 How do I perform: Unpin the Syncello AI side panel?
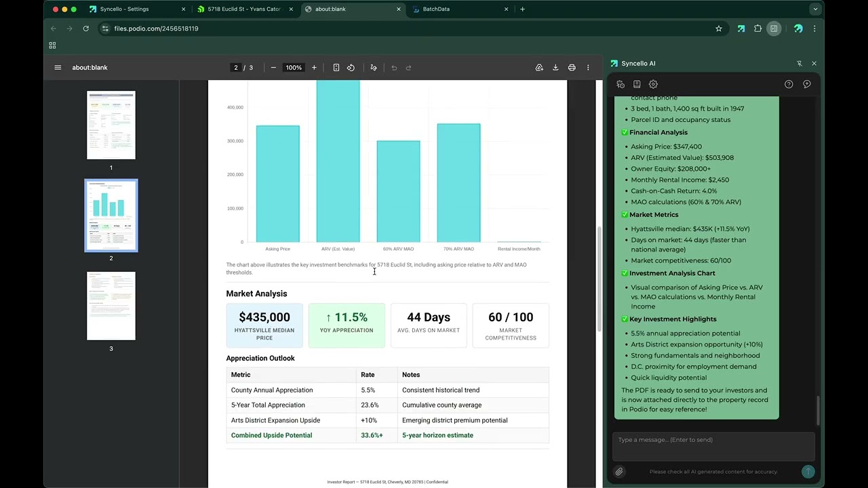[x=800, y=64]
